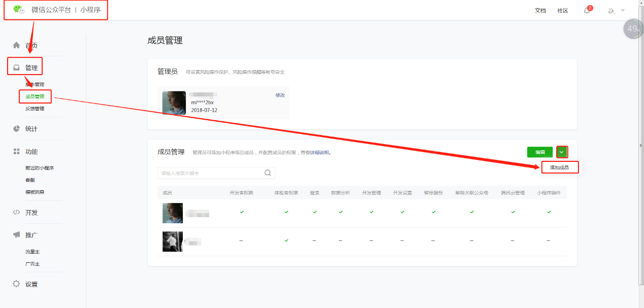644x308 pixels.
Task: Click the floating 49 percent progress circle
Action: pos(633,29)
